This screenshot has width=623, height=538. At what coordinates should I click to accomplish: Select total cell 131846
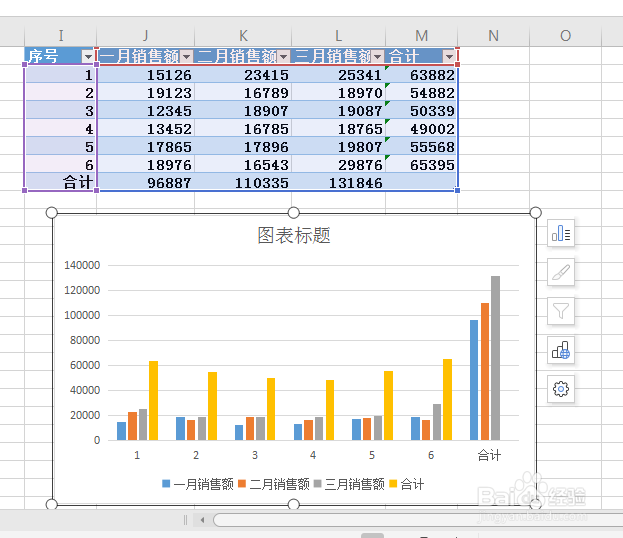click(339, 182)
